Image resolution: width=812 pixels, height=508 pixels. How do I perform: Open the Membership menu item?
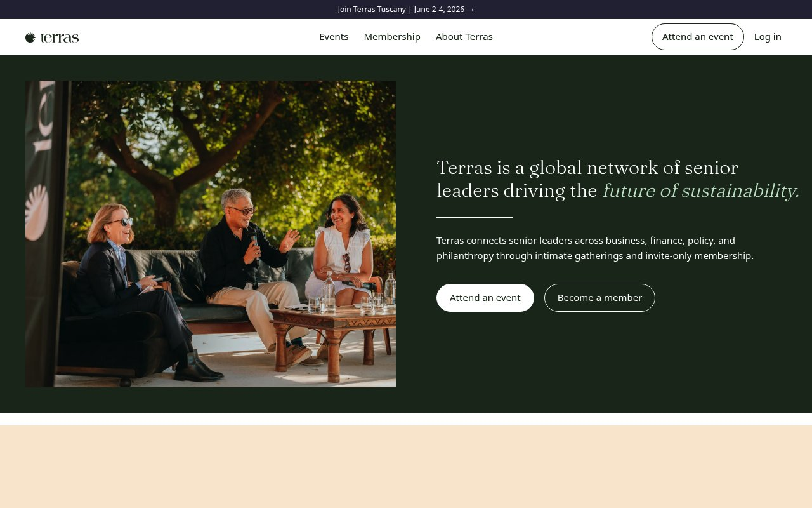392,37
